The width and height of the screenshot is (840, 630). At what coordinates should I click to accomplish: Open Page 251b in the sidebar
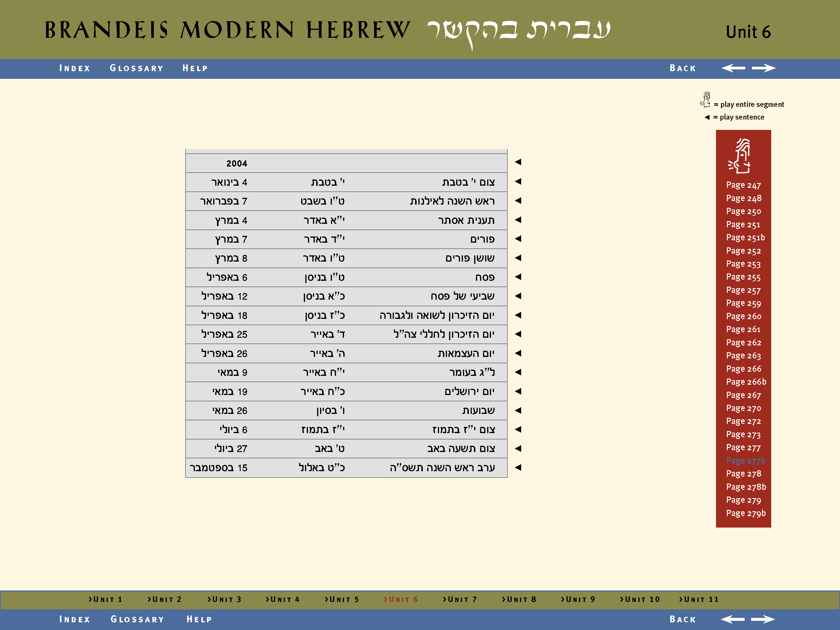tap(746, 238)
